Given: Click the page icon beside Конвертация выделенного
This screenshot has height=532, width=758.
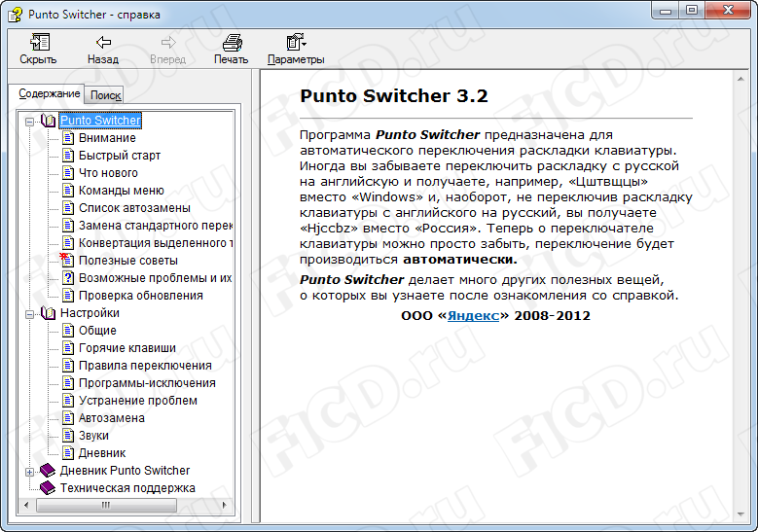Looking at the screenshot, I should [68, 243].
